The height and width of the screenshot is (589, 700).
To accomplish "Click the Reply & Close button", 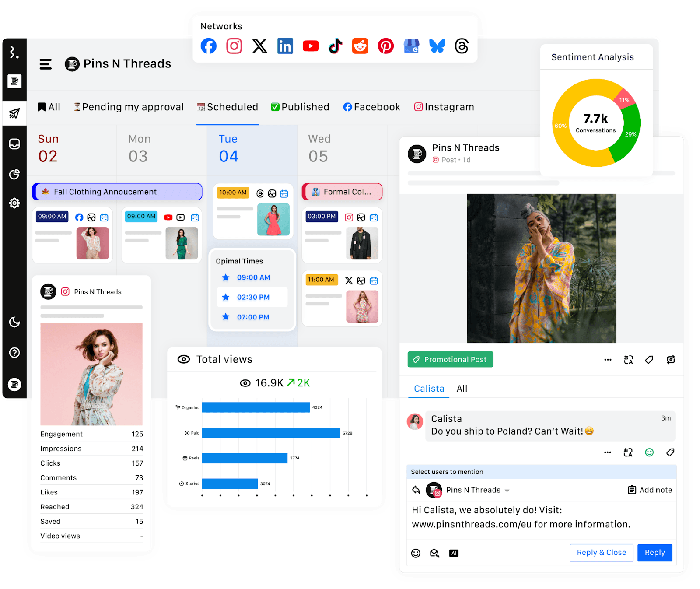I will click(x=601, y=553).
